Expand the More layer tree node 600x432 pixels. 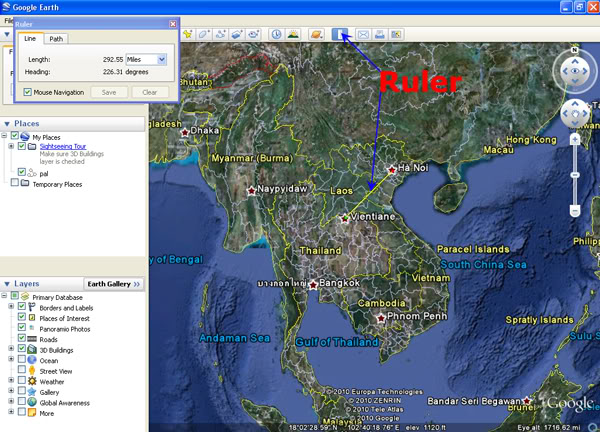pyautogui.click(x=11, y=412)
